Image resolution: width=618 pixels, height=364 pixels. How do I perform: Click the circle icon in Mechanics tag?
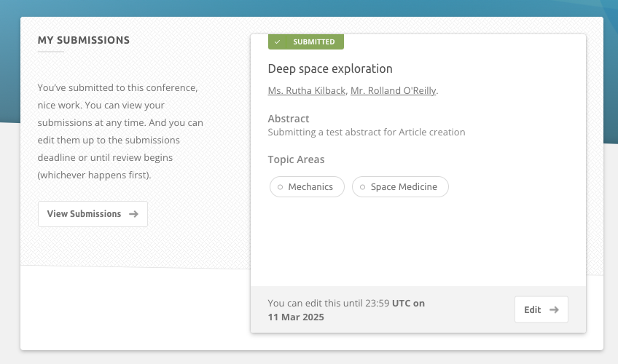coord(281,187)
